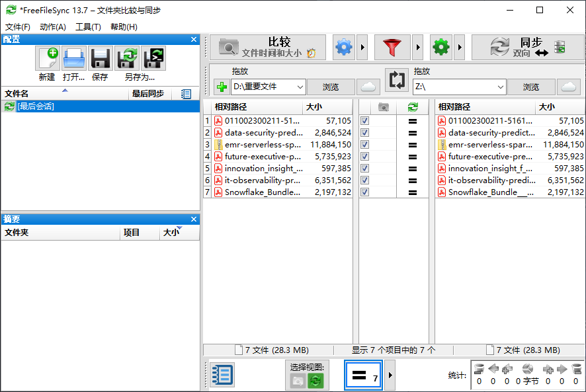Switch view to comparison category (camera)
The image size is (586, 392).
(x=298, y=381)
